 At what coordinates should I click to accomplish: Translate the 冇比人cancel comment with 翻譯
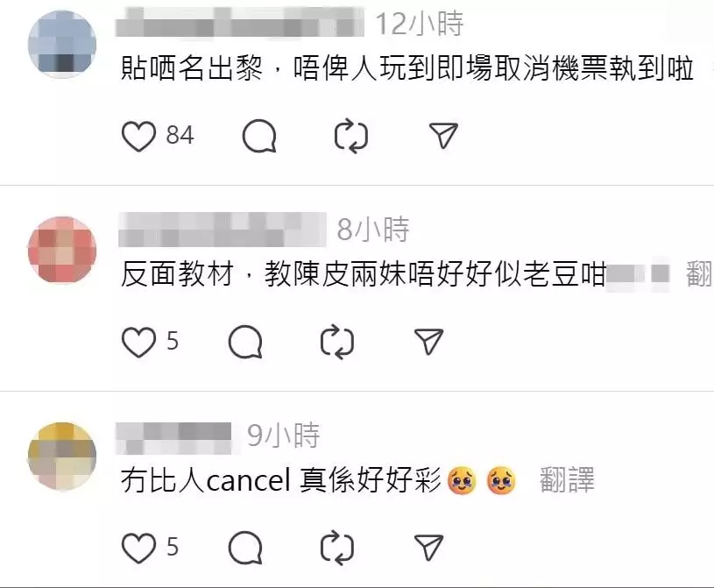[567, 480]
